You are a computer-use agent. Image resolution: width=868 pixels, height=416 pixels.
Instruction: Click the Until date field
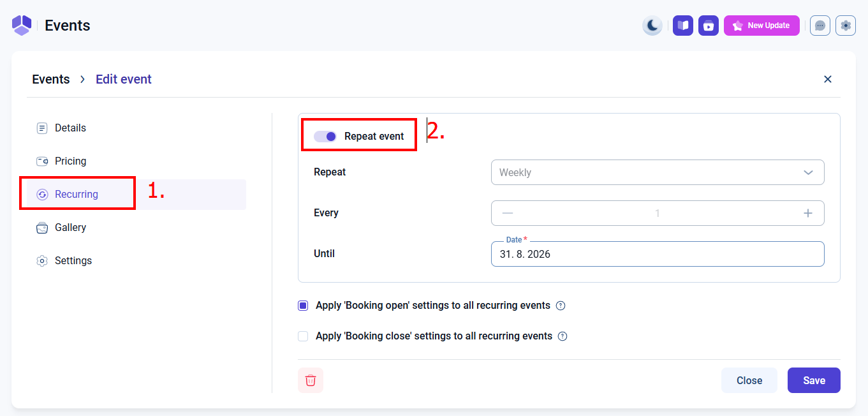(x=658, y=254)
